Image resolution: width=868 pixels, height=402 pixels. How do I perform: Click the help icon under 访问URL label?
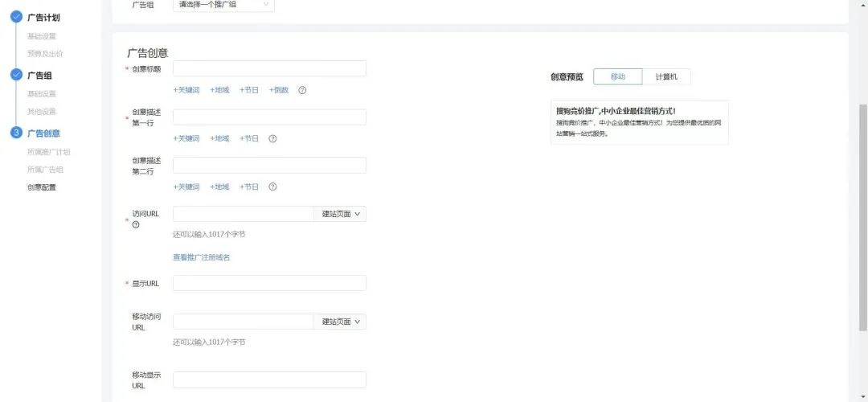[x=136, y=225]
